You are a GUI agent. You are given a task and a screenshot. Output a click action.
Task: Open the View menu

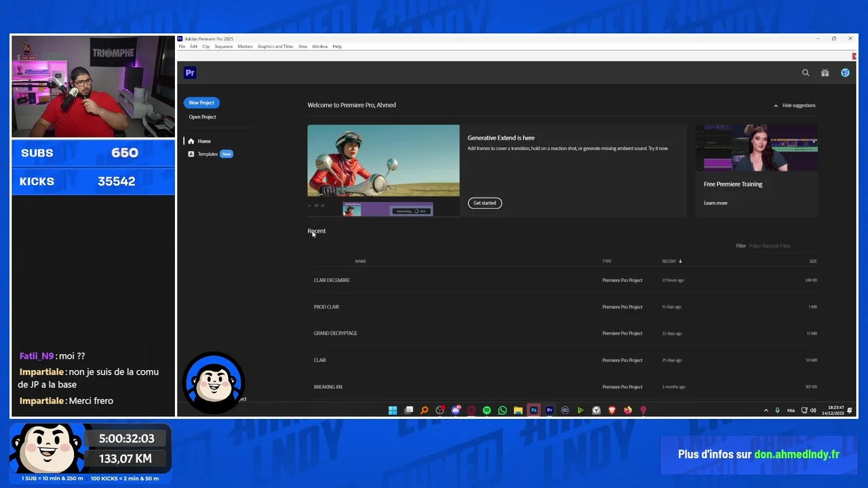pos(302,46)
